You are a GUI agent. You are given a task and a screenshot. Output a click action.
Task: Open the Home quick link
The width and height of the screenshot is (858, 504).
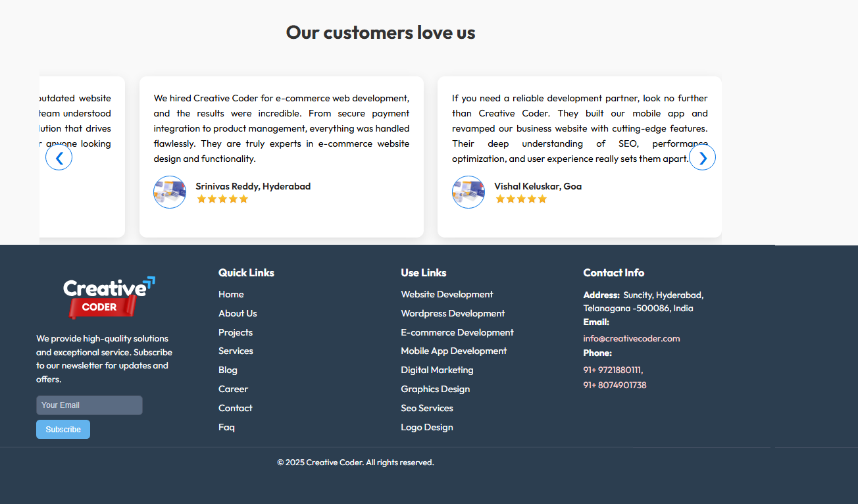click(231, 294)
